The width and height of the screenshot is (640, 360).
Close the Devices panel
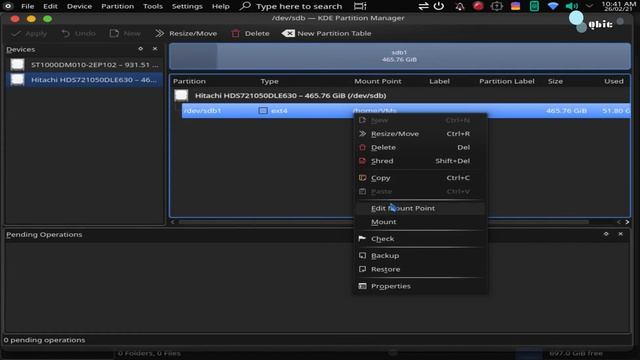pos(155,49)
